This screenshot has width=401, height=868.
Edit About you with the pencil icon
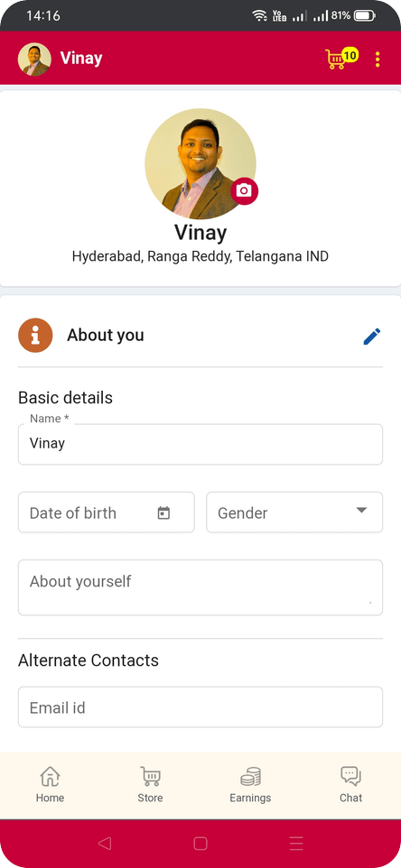pos(371,336)
